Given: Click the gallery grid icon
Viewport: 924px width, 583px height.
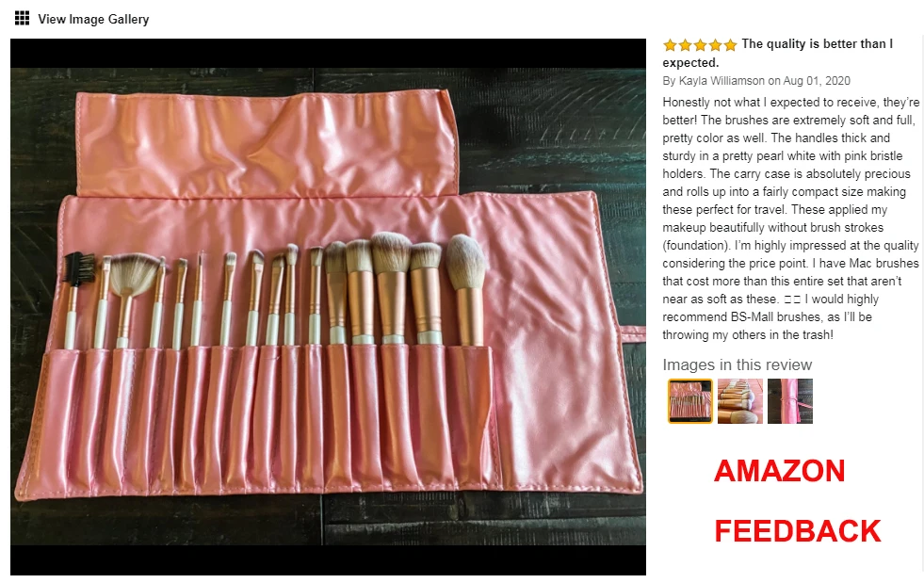Looking at the screenshot, I should (22, 18).
